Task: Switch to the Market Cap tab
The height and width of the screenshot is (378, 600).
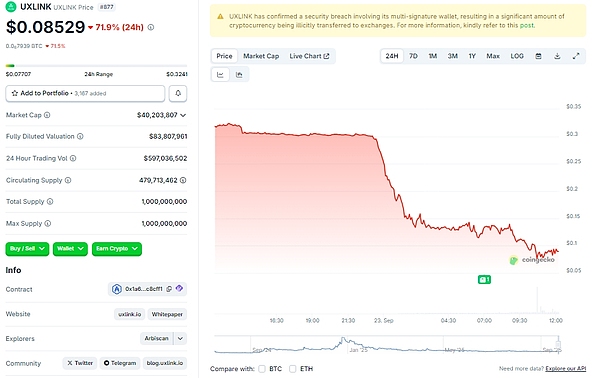Action: tap(261, 56)
